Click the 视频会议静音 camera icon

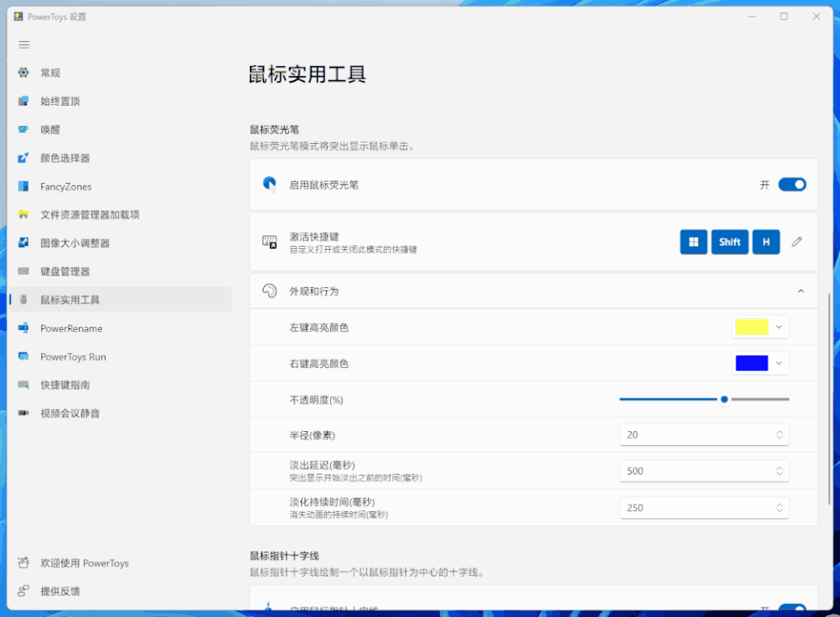[x=23, y=413]
